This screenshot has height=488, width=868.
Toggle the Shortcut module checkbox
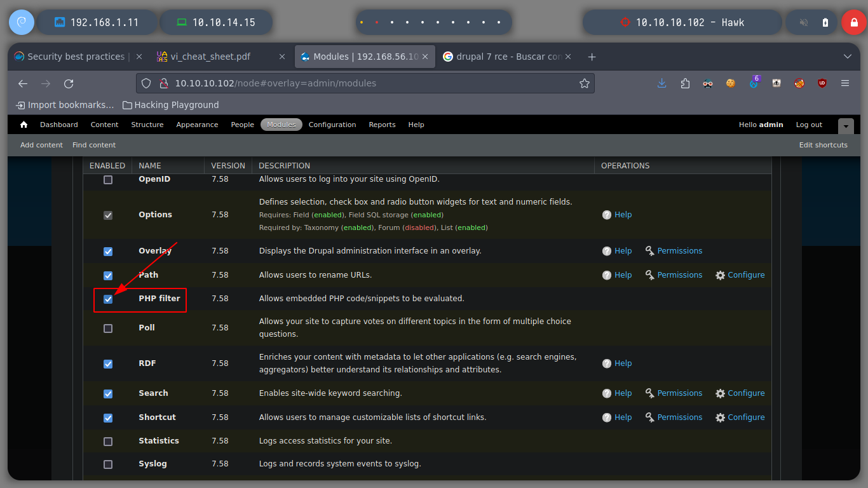108,418
